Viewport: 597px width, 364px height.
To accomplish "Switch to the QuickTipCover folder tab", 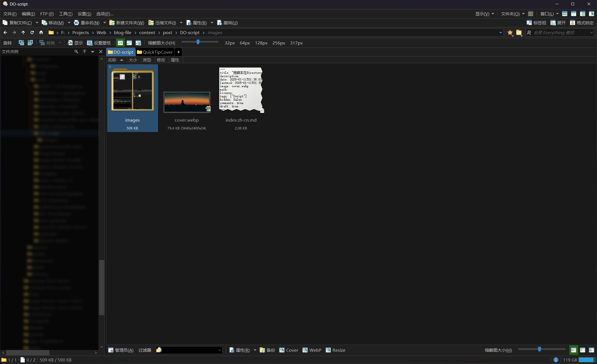I will tap(155, 52).
